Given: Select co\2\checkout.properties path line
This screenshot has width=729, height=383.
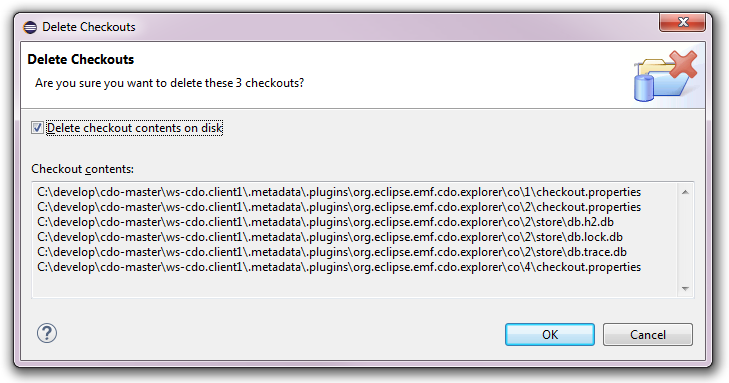Looking at the screenshot, I should pos(339,207).
